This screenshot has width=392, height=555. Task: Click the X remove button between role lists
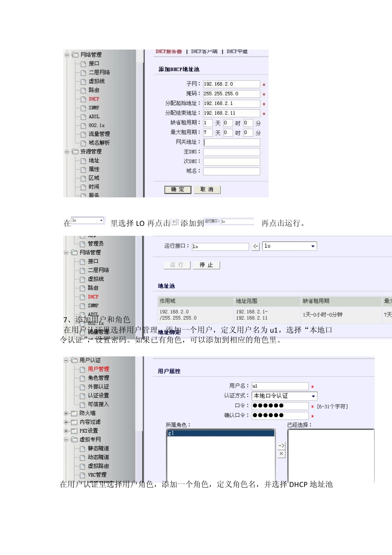[x=281, y=453]
